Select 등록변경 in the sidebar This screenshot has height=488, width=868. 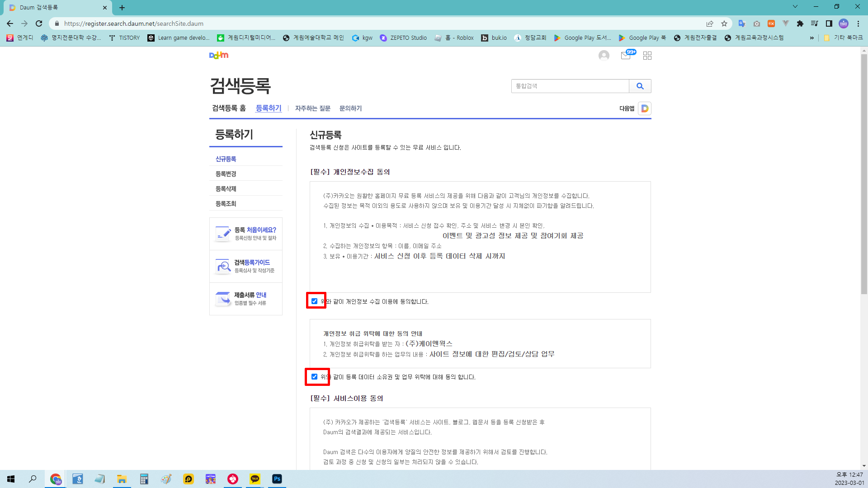point(226,174)
